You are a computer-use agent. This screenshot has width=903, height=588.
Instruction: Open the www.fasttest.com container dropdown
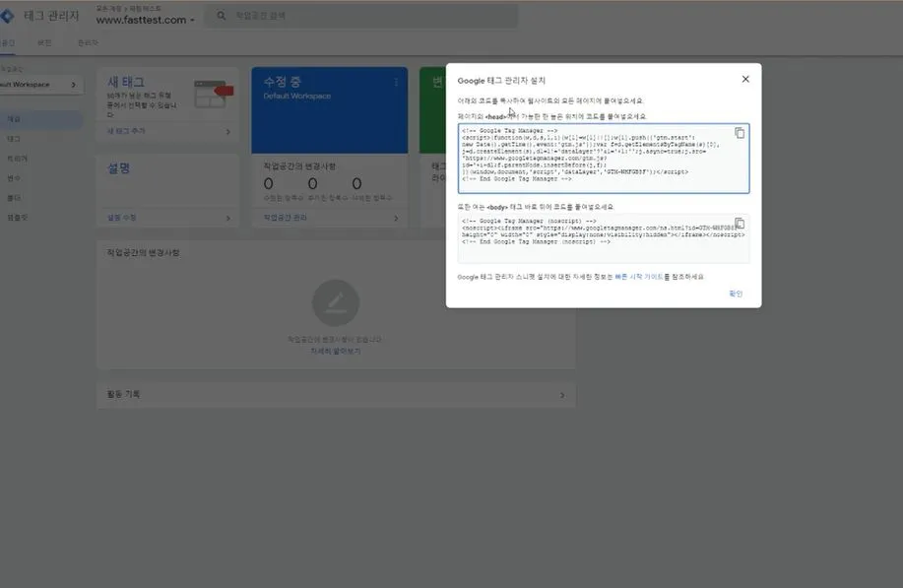click(x=145, y=20)
